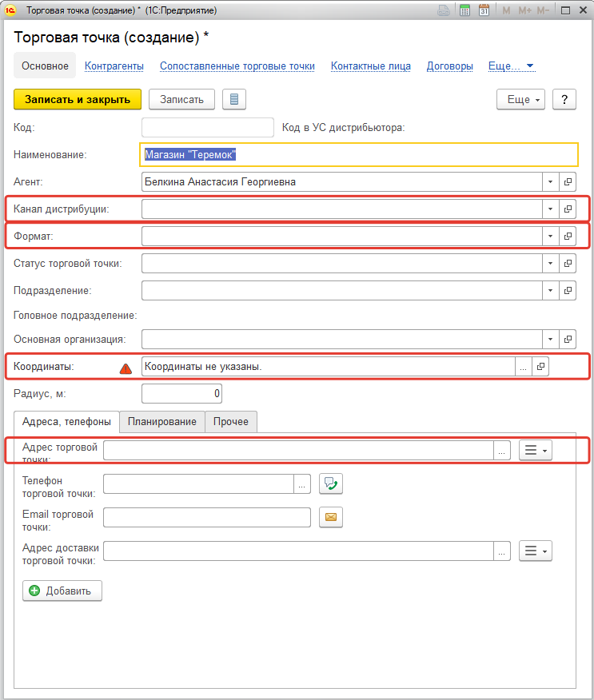
Task: Open linked record icon for Канал дистрибуции
Action: point(568,209)
